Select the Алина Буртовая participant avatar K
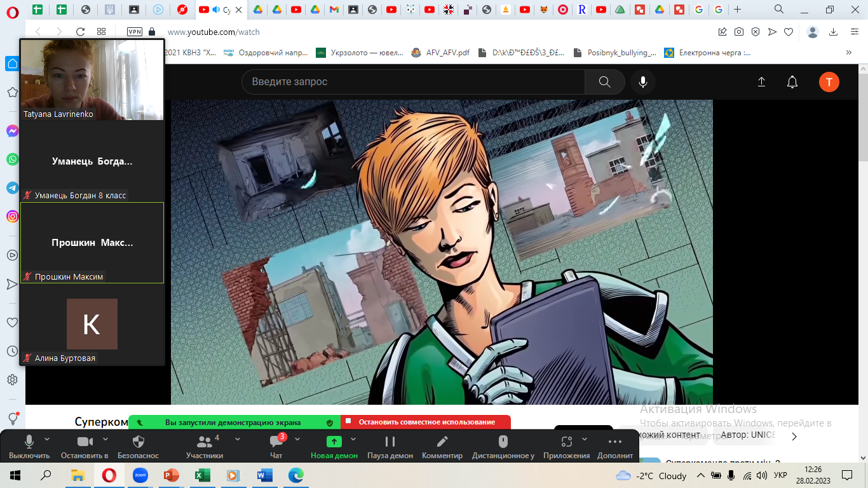 [x=92, y=324]
